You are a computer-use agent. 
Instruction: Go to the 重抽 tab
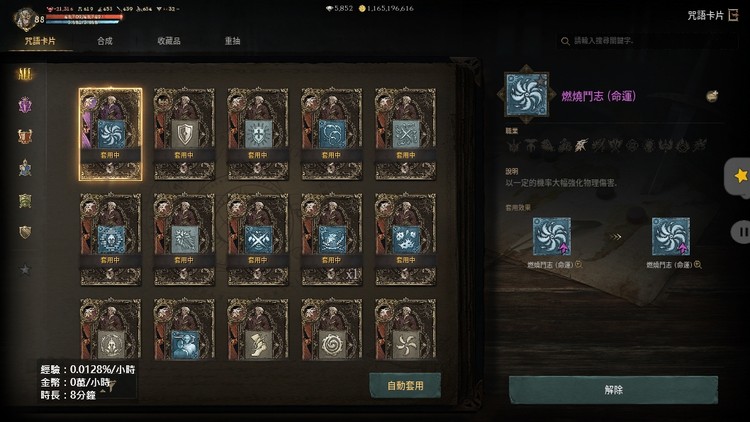[232, 41]
